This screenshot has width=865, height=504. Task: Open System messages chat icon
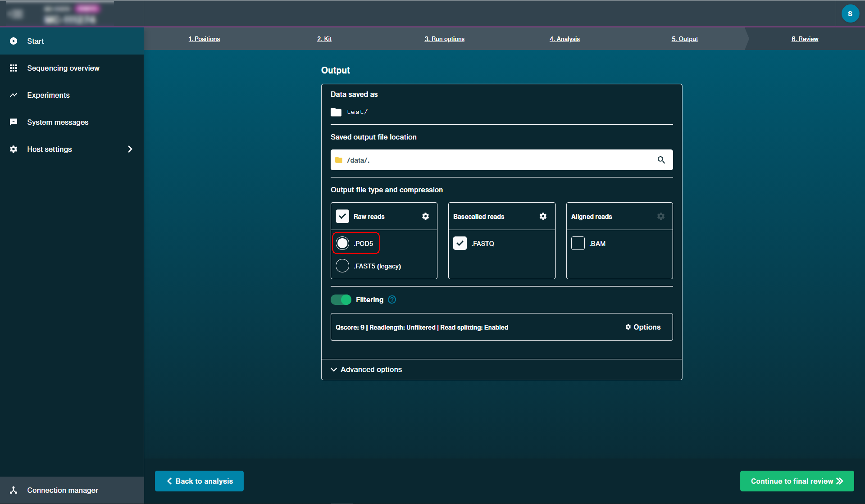(x=13, y=122)
